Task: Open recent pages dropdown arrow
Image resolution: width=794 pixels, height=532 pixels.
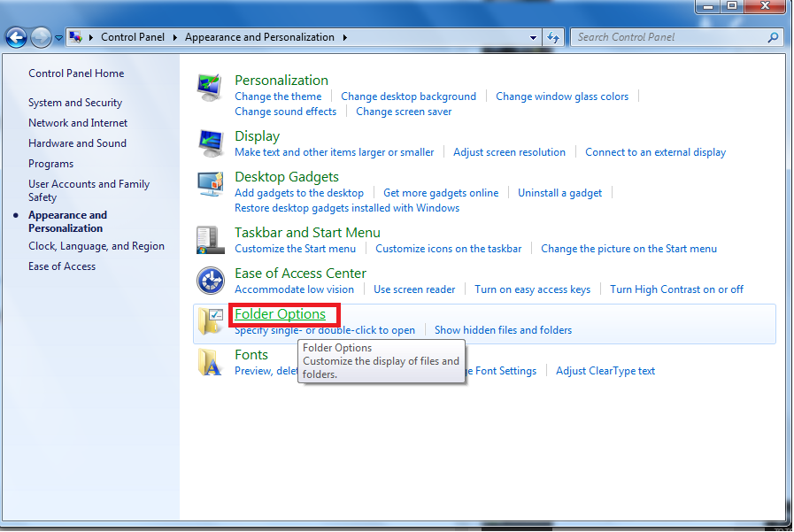Action: click(x=58, y=38)
